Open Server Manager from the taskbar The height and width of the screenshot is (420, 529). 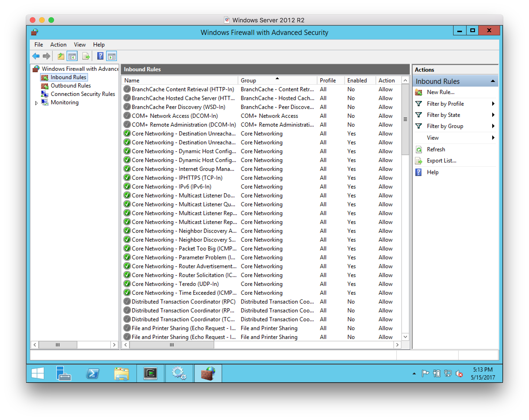(63, 373)
